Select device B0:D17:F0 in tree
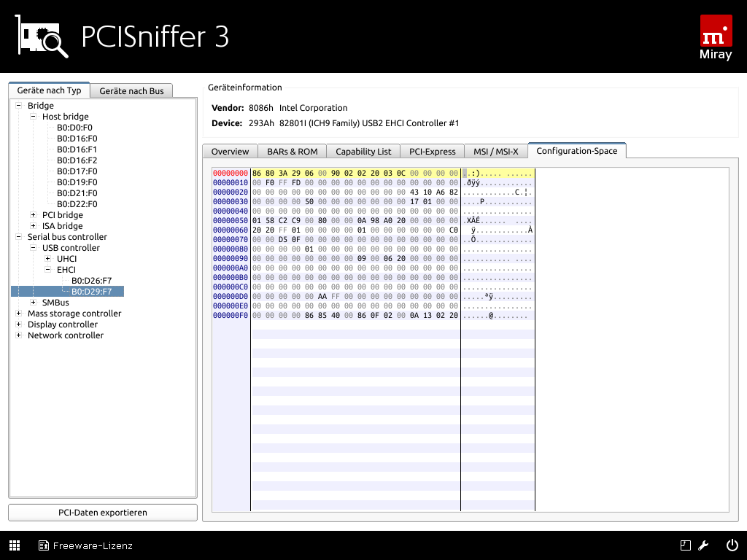 click(77, 171)
